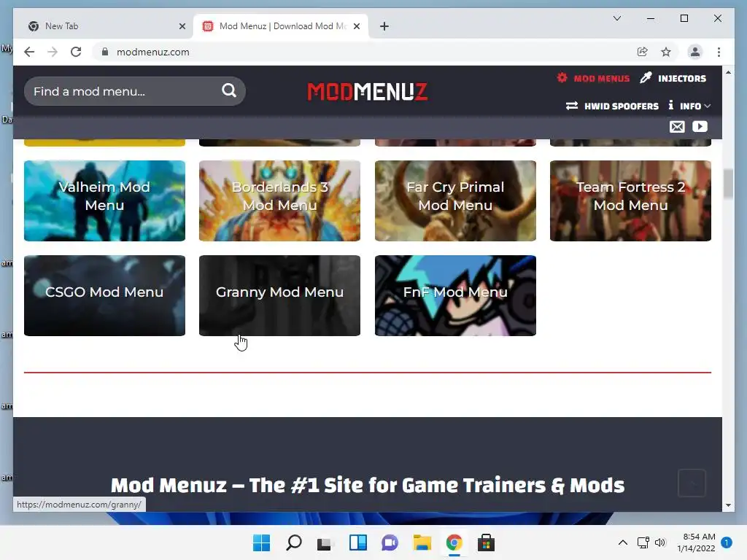The width and height of the screenshot is (747, 560).
Task: Open the Team Fortress 2 Mod Menu card
Action: tap(630, 201)
